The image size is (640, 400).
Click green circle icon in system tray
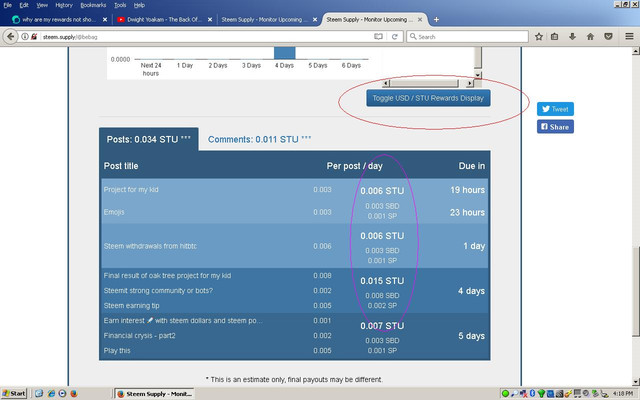pos(505,393)
